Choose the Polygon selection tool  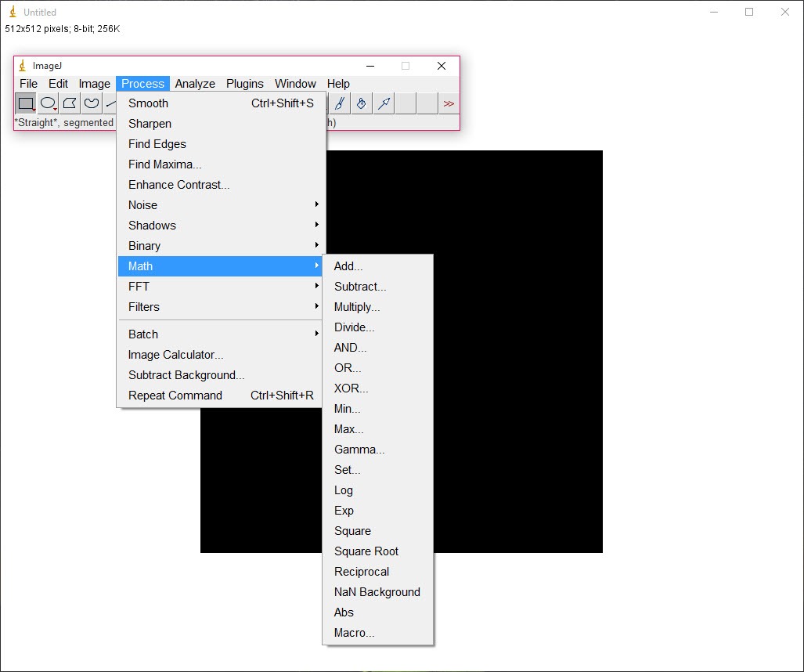click(70, 103)
